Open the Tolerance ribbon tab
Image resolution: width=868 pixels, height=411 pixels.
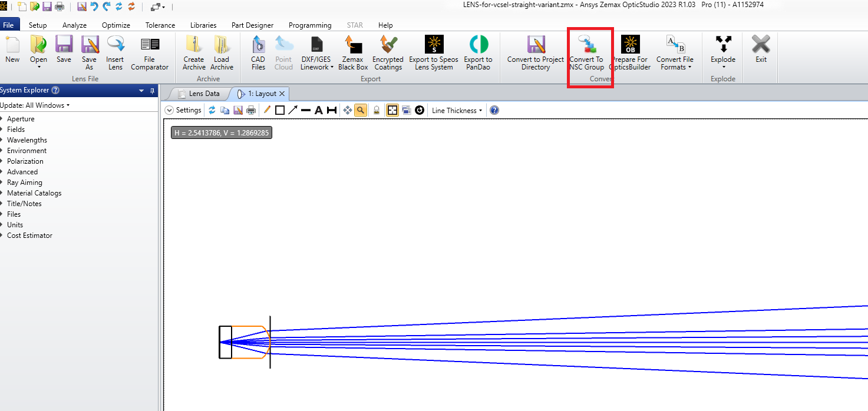[160, 25]
